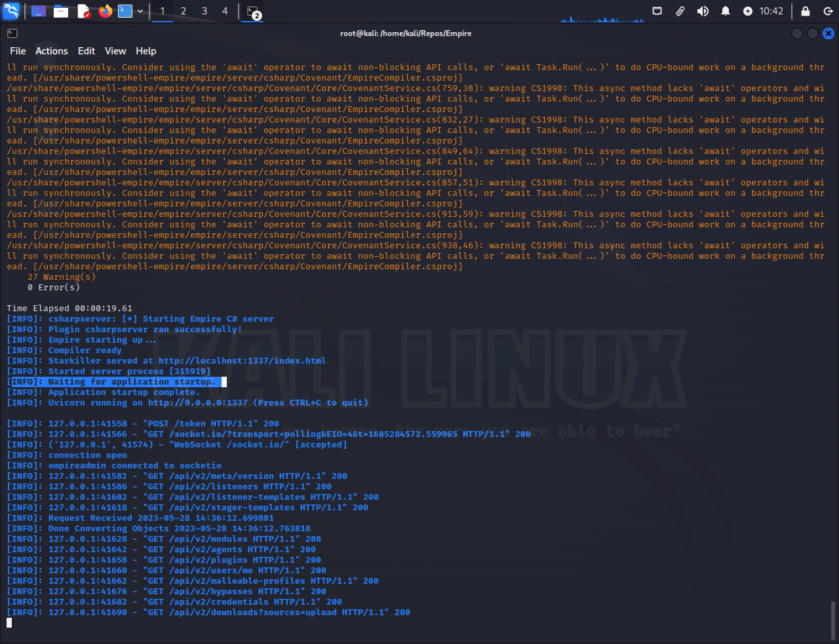Click the 'Request Received 2023-05-28' line
Viewport: 839px width, 644px height.
[x=140, y=518]
